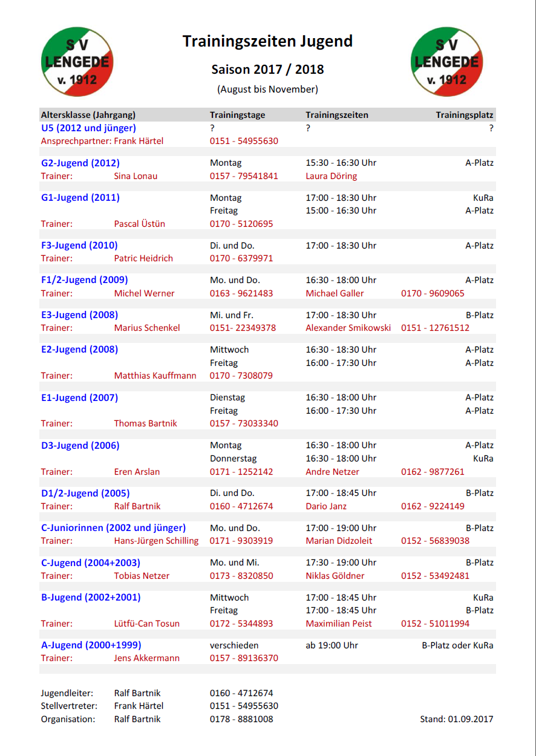536x756 pixels.
Task: Click trainer name Pascal Üstün
Action: pyautogui.click(x=139, y=224)
